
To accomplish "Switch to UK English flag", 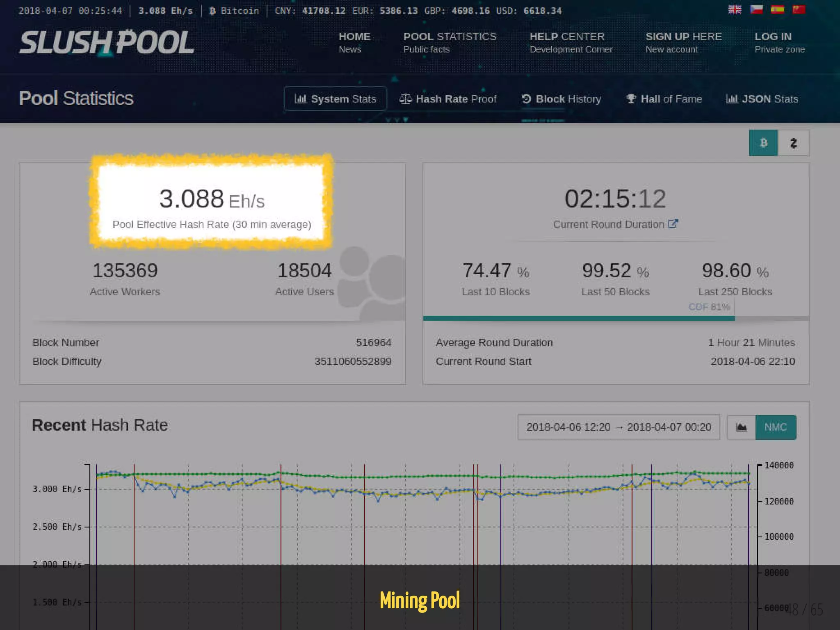I will click(x=735, y=9).
